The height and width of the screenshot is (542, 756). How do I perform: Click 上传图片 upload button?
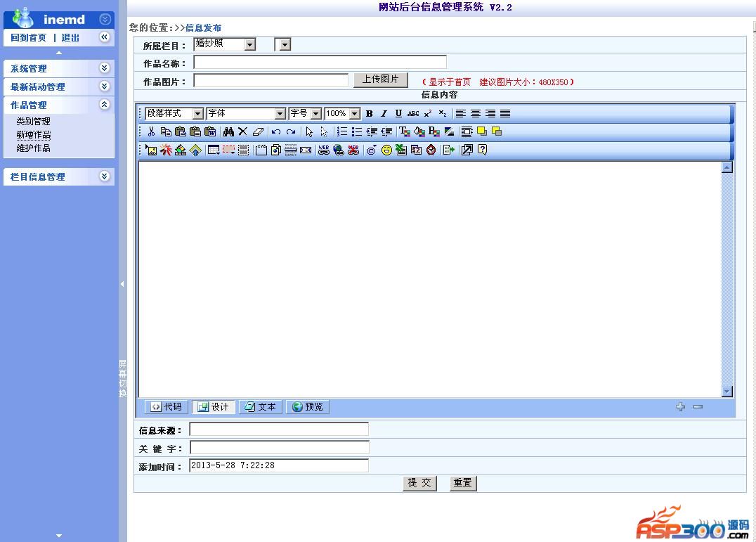coord(380,79)
